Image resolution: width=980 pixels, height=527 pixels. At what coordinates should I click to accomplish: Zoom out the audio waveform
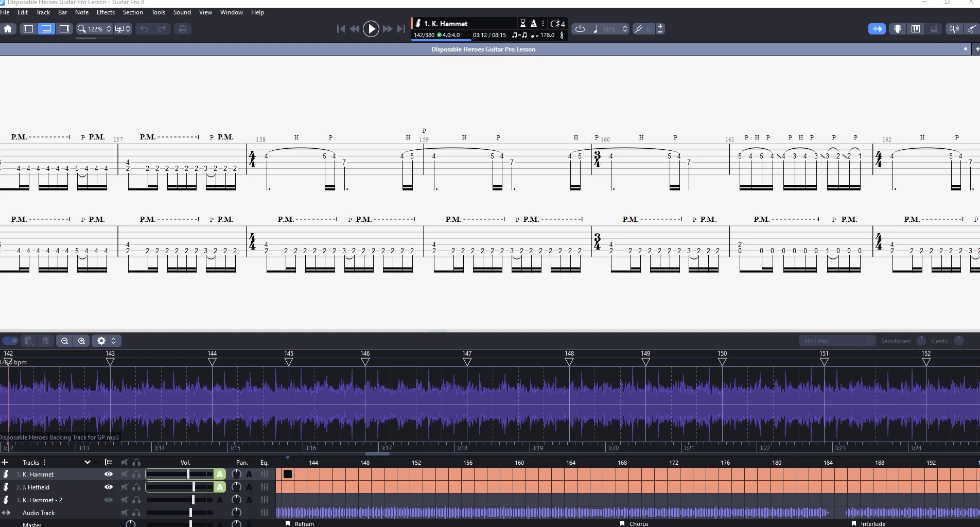[x=64, y=341]
